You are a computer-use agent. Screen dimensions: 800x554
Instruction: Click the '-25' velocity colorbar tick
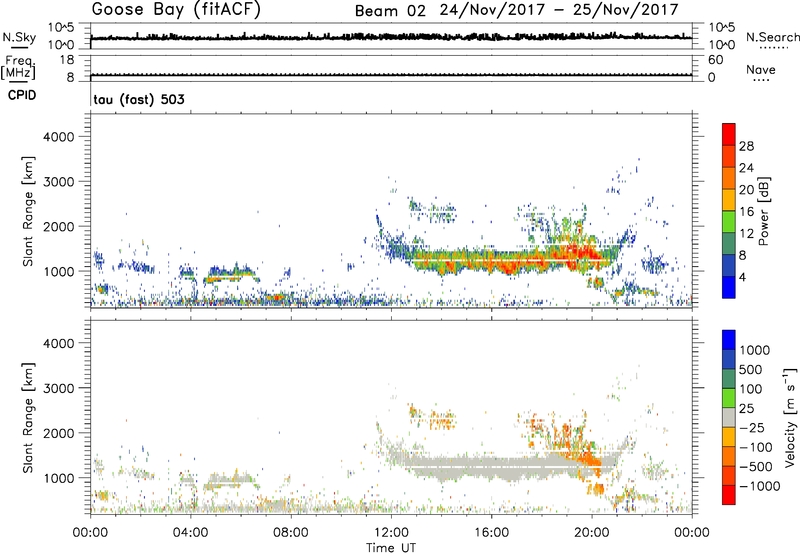(752, 428)
